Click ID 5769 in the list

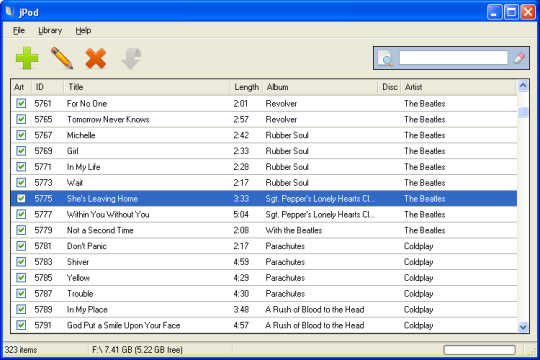[x=43, y=151]
